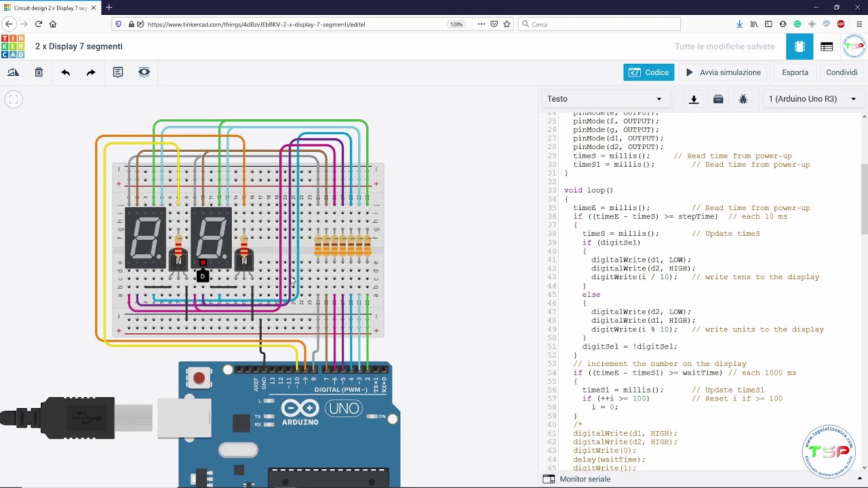
Task: Open a new browser tab
Action: click(108, 7)
